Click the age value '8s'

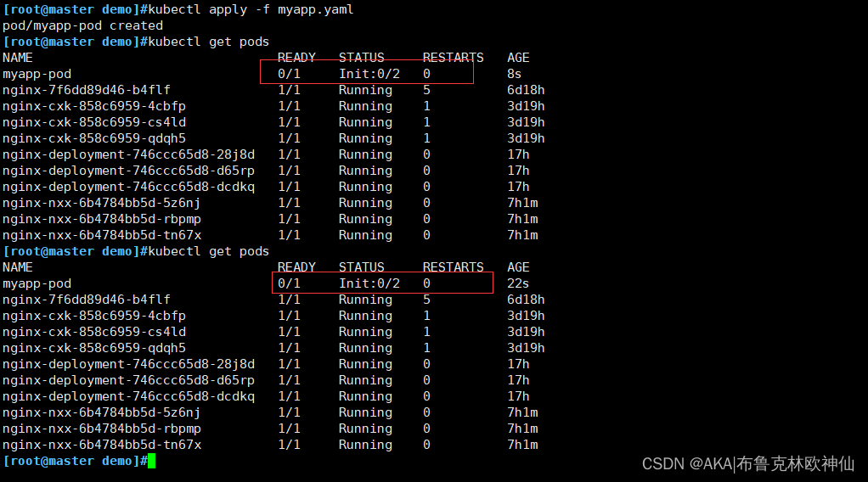tap(515, 74)
